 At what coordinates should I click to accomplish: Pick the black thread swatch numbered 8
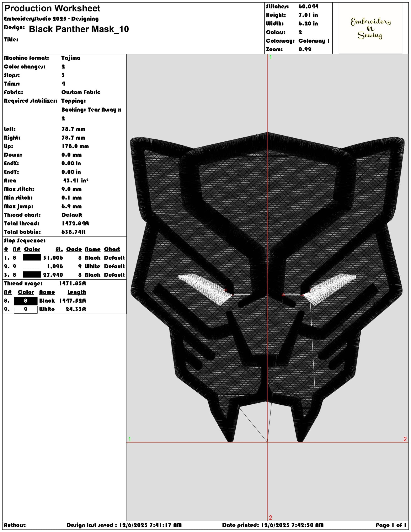[x=26, y=301]
